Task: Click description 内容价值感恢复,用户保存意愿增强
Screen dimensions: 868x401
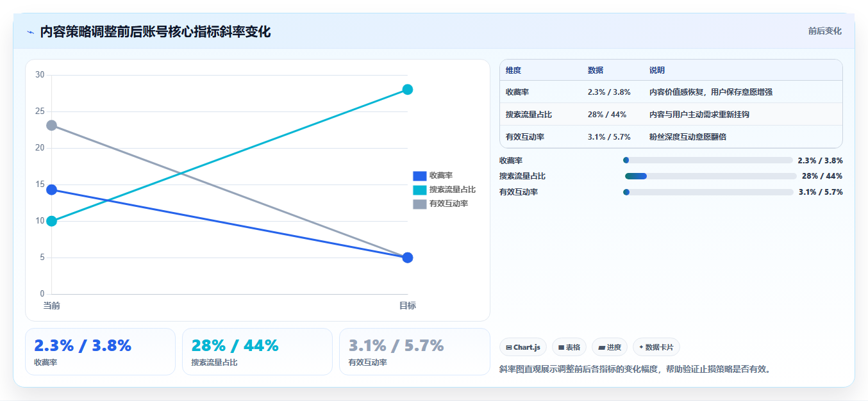Action: [711, 92]
